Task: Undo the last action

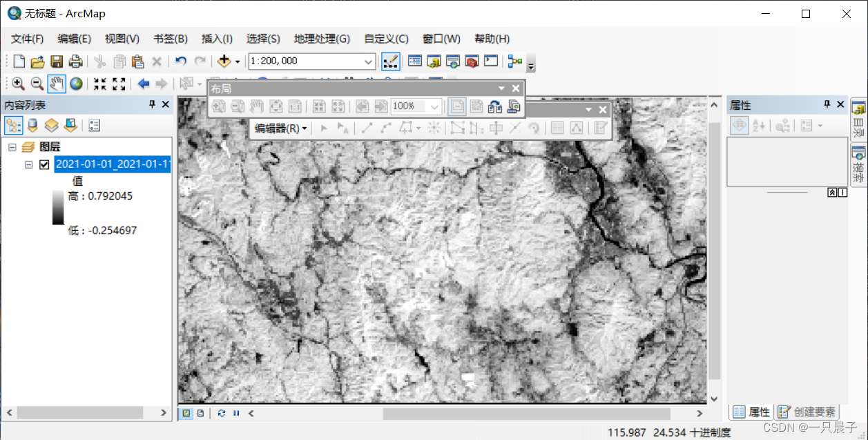Action: coord(180,61)
